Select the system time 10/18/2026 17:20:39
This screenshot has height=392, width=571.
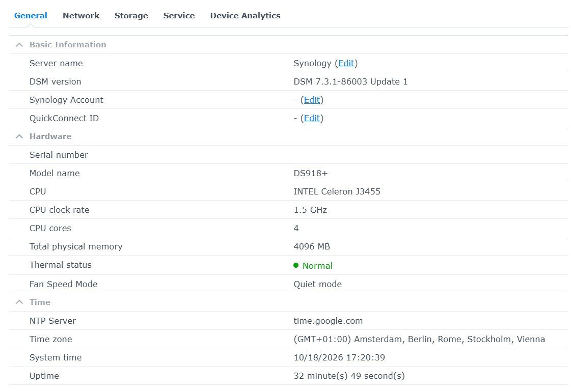(339, 357)
